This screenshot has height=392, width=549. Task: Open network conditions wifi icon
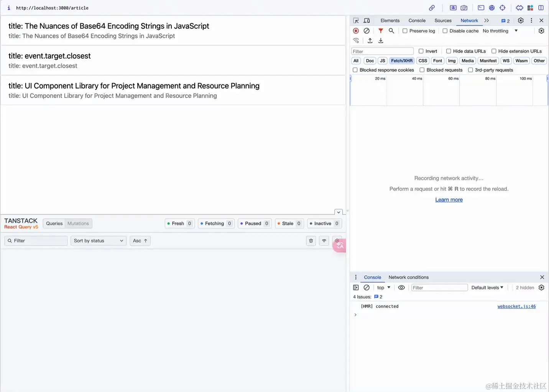(356, 41)
